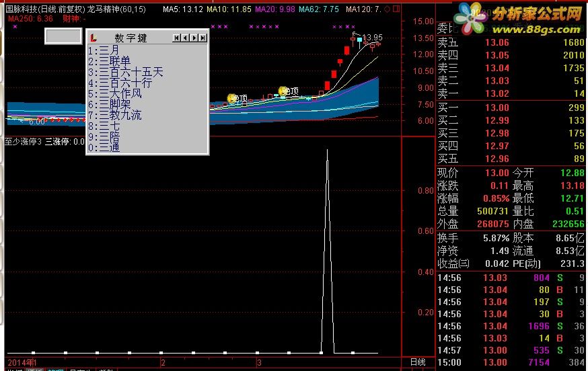Click the 卖四 ask row at 13.05
588x371 pixels.
click(x=511, y=55)
